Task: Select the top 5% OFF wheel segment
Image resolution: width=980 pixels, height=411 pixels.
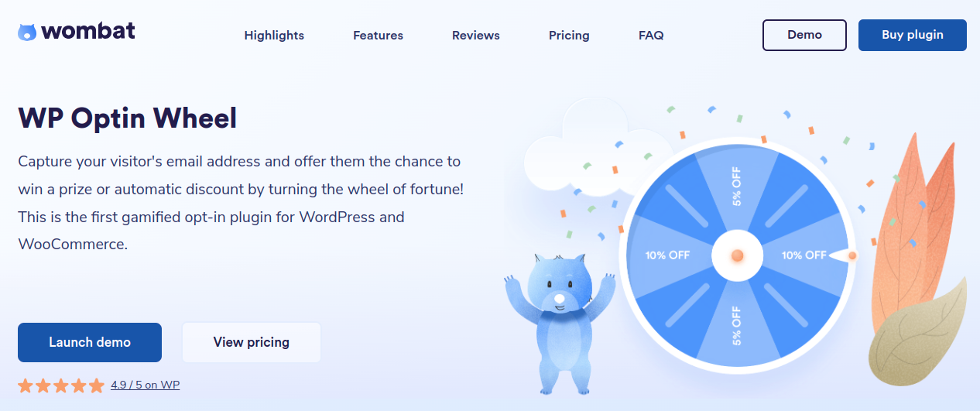Action: pos(736,186)
